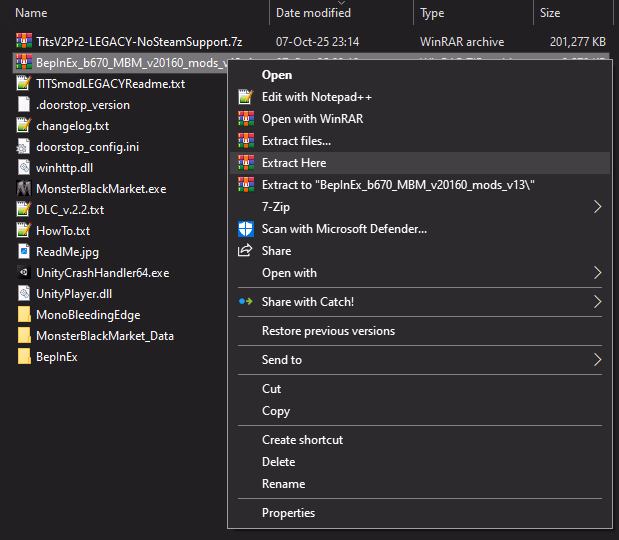Select the doorstop_config.ini file
Viewport: 619px width, 540px height.
(x=87, y=146)
